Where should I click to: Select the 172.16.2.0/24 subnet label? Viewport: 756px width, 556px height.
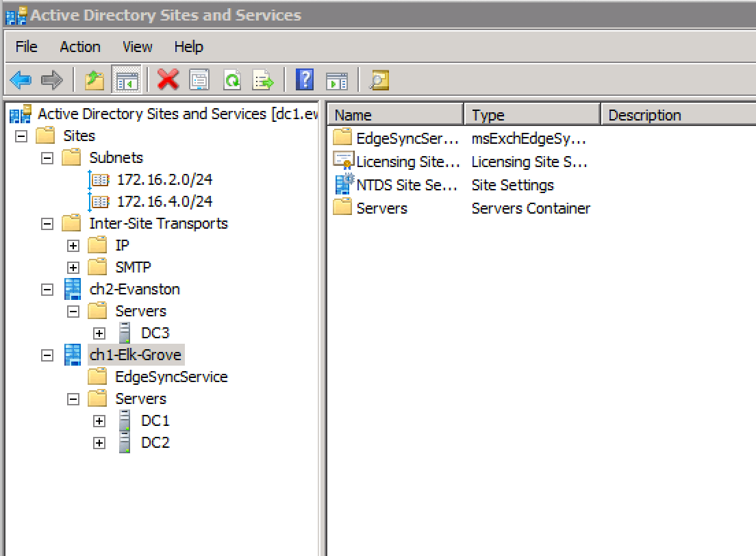click(x=164, y=180)
